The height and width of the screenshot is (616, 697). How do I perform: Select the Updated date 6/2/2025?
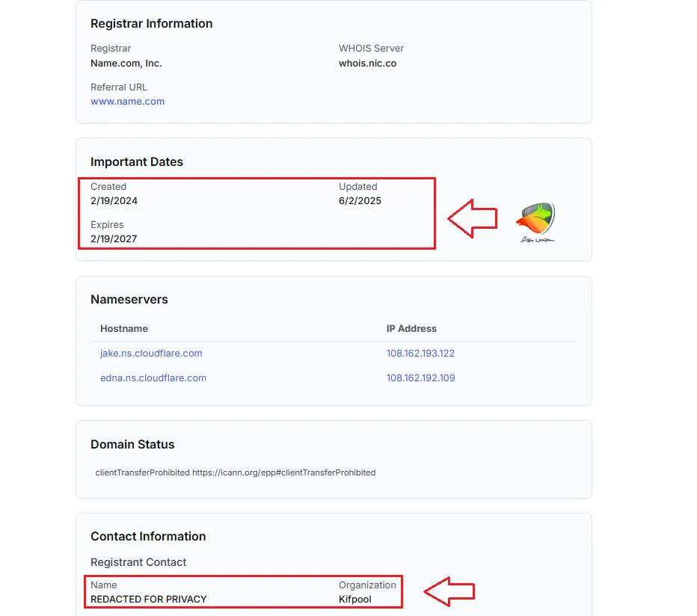pyautogui.click(x=360, y=201)
